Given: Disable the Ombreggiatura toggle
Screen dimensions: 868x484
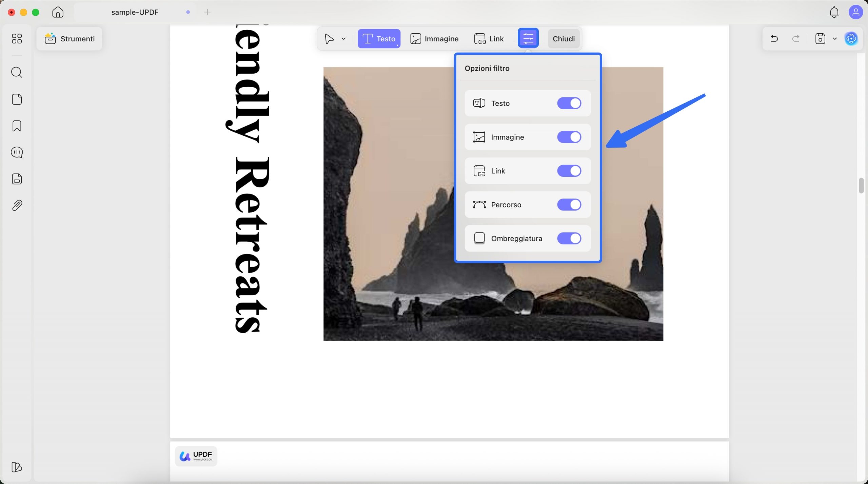Looking at the screenshot, I should click(569, 238).
